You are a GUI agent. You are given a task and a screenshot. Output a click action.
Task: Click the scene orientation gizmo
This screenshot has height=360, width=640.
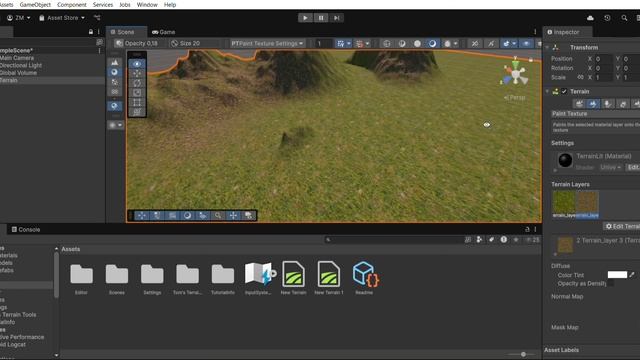(x=515, y=74)
